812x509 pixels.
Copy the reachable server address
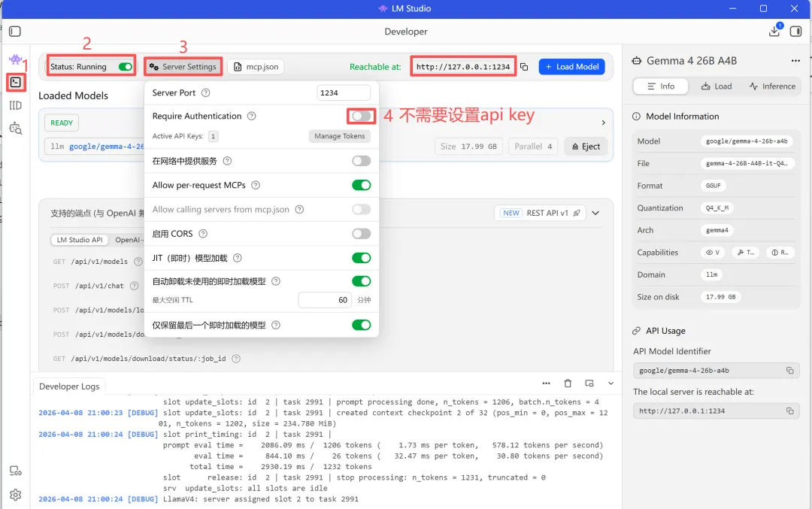coord(524,67)
